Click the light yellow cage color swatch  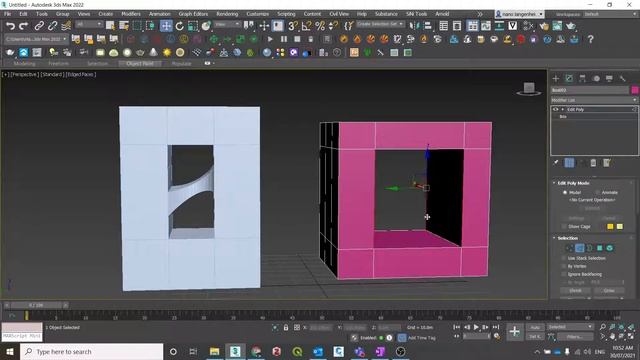620,227
